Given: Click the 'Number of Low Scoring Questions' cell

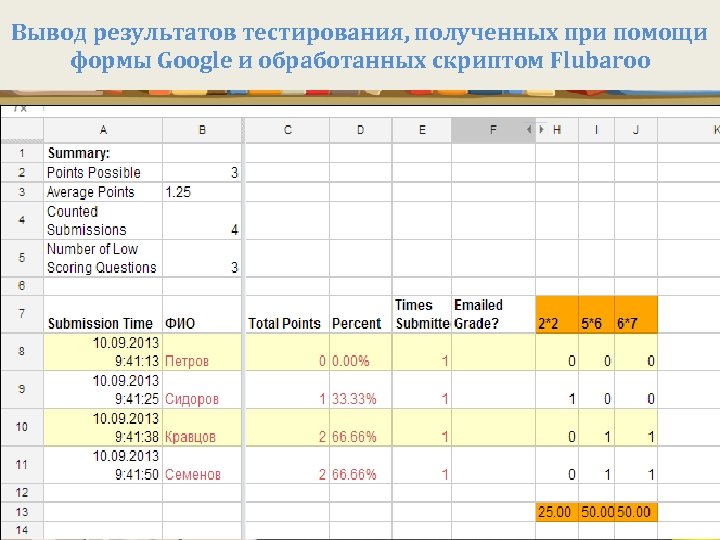Looking at the screenshot, I should pos(103,258).
